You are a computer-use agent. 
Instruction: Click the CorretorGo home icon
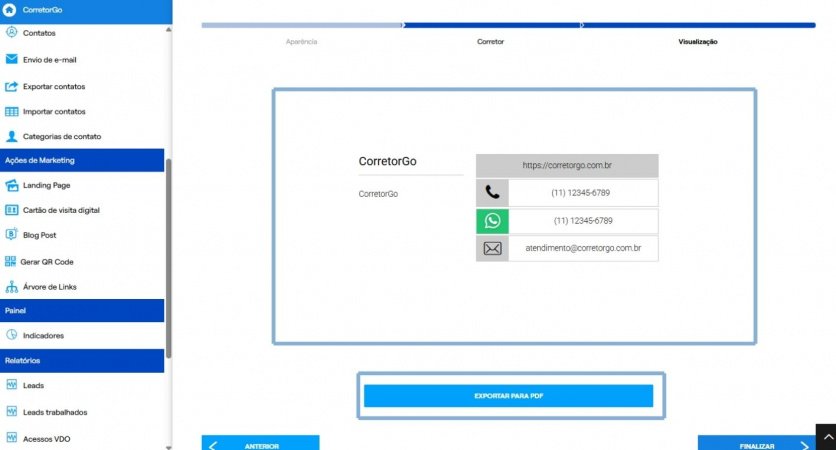click(10, 10)
